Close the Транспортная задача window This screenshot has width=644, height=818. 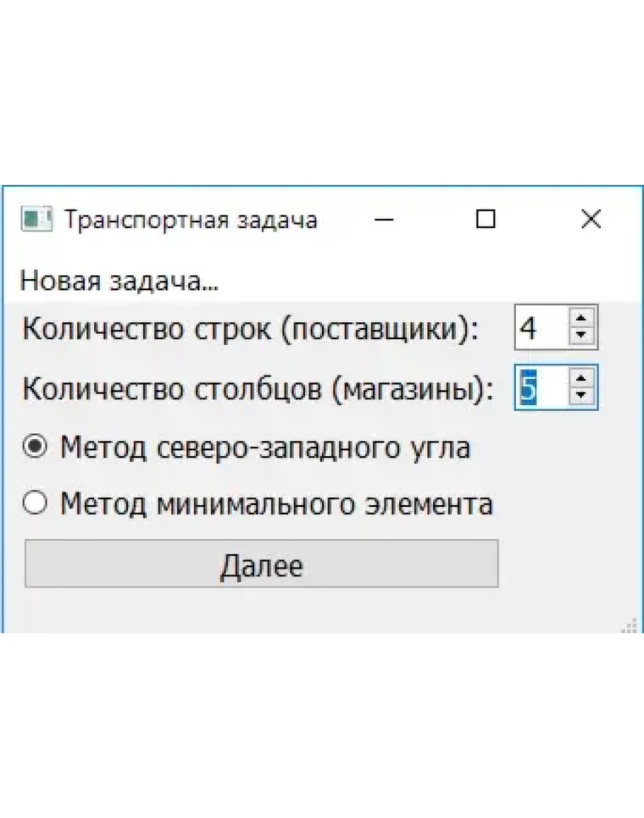[590, 220]
